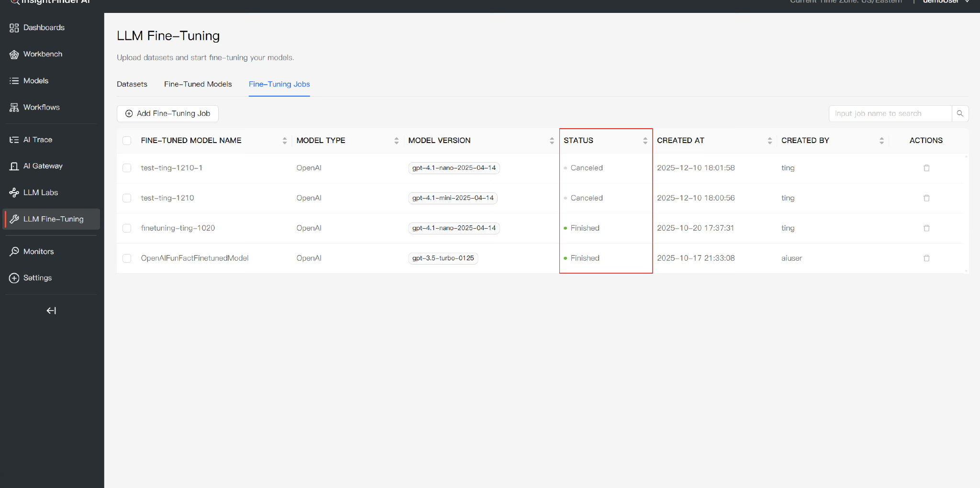Click trash icon for OpenAIFunFactFinetunedModel row
The width and height of the screenshot is (980, 488).
pyautogui.click(x=926, y=258)
